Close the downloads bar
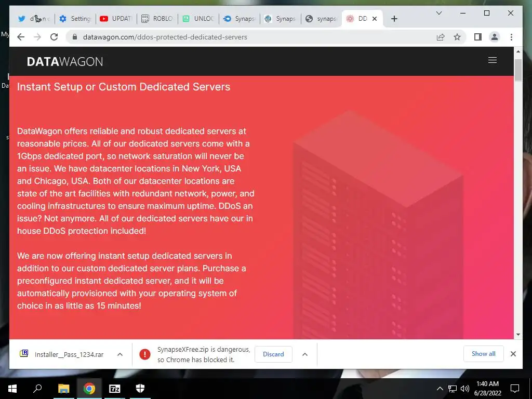Image resolution: width=532 pixels, height=399 pixels. click(x=513, y=354)
